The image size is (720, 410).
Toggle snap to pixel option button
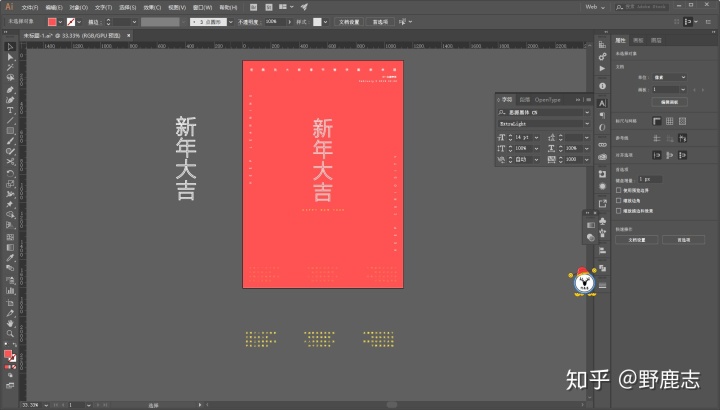pos(670,155)
